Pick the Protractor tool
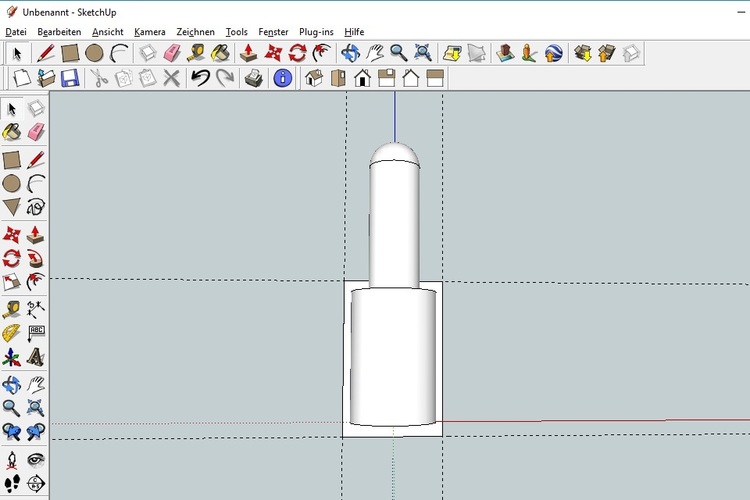 coord(11,333)
